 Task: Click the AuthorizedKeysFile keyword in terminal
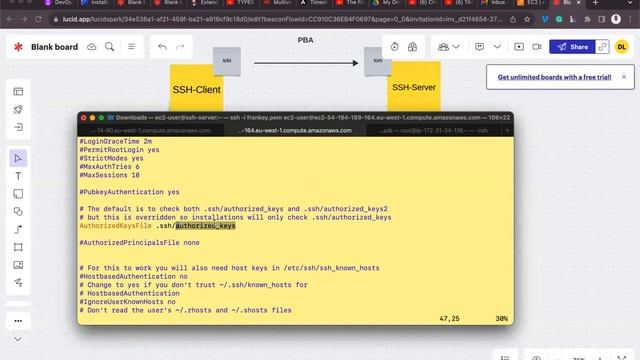(116, 226)
